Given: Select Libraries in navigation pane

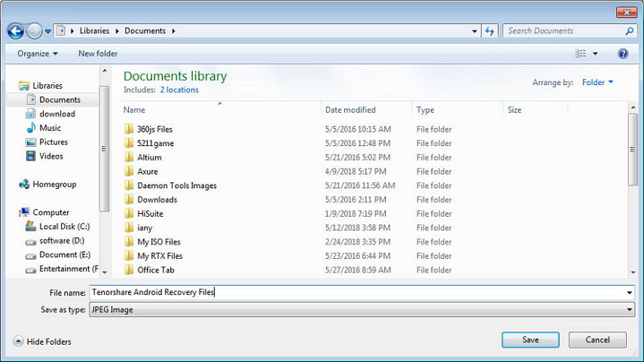Looking at the screenshot, I should [x=41, y=86].
